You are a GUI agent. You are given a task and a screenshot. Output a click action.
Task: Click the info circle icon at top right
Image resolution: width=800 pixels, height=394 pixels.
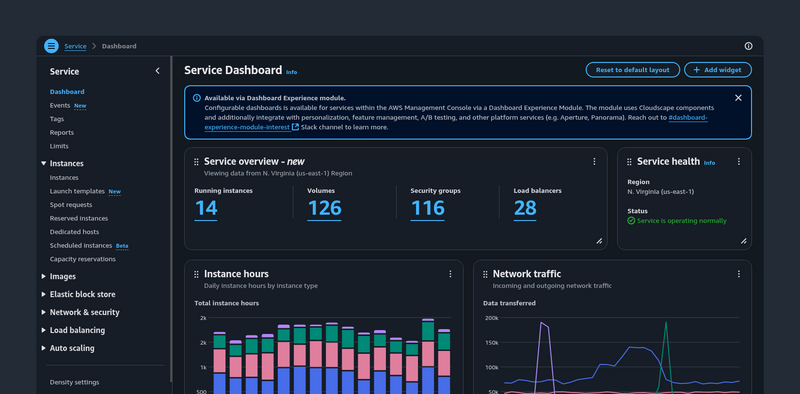pos(748,46)
